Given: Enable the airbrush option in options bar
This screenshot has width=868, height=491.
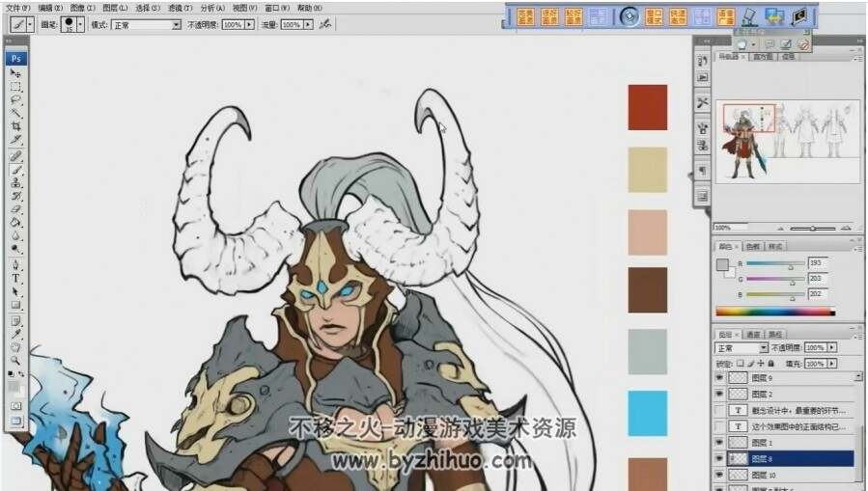Looking at the screenshot, I should tap(325, 24).
